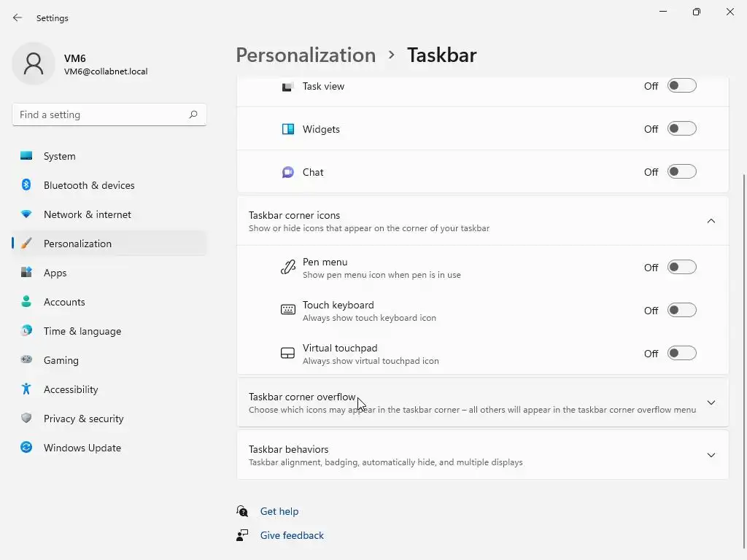Enable the Virtual touchpad toggle
Screen dimensions: 747x560
[x=682, y=354]
